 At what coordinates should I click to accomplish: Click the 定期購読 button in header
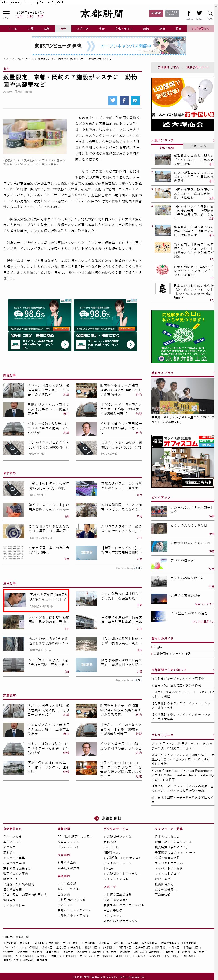(156, 13)
